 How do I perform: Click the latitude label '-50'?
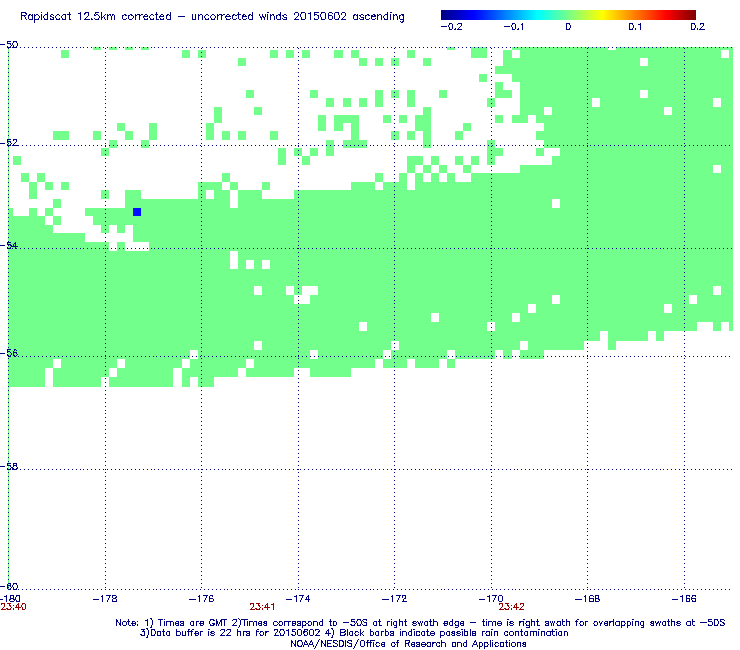[x=9, y=45]
